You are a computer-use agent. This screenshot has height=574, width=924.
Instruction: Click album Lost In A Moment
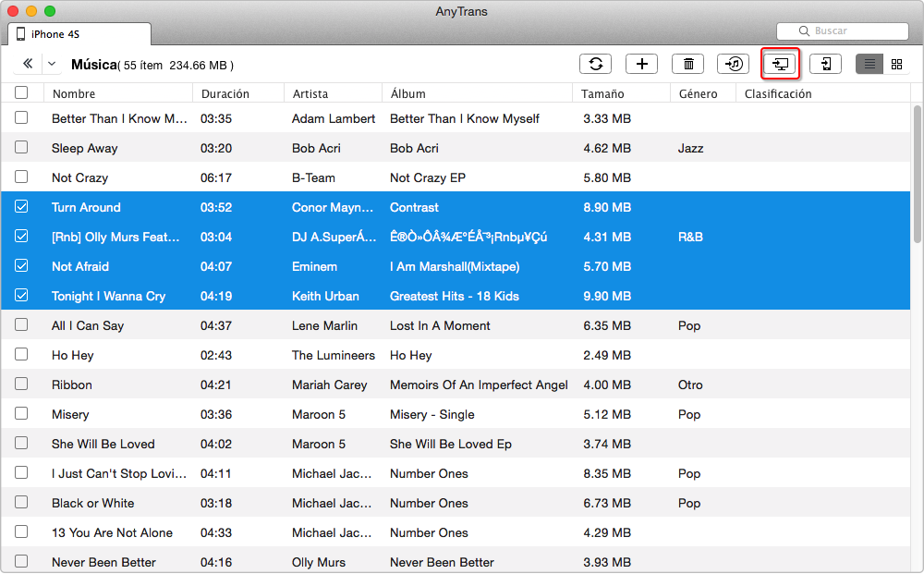click(x=440, y=325)
